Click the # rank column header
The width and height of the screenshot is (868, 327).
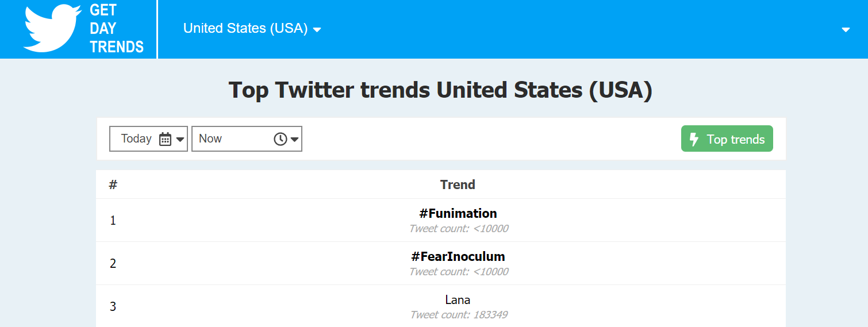pos(113,184)
